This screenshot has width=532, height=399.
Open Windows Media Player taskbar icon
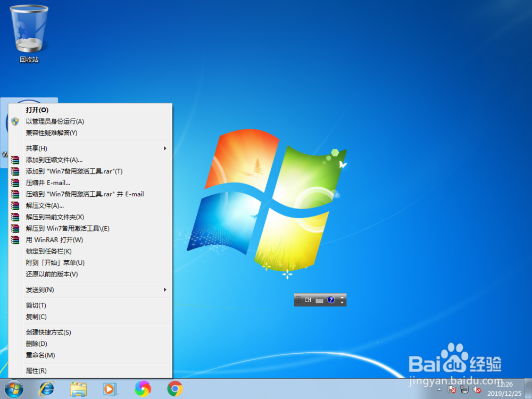[110, 389]
